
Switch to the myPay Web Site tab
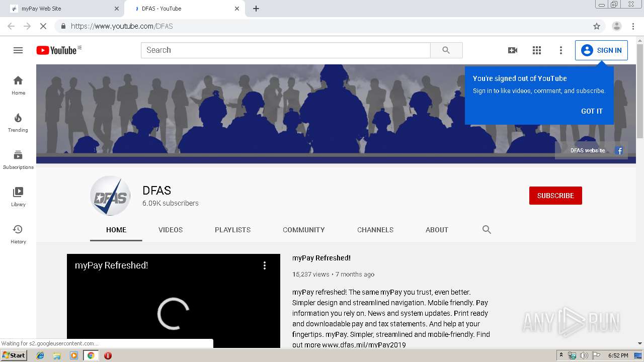(x=63, y=9)
